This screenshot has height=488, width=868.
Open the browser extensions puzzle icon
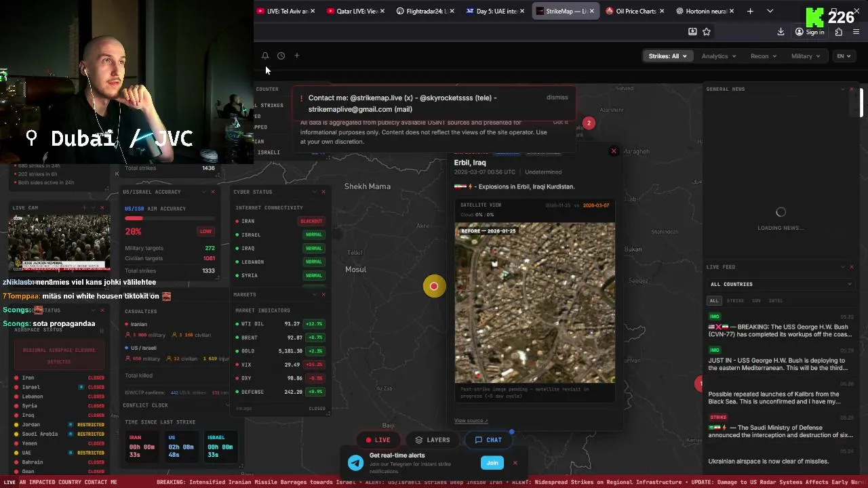[839, 32]
